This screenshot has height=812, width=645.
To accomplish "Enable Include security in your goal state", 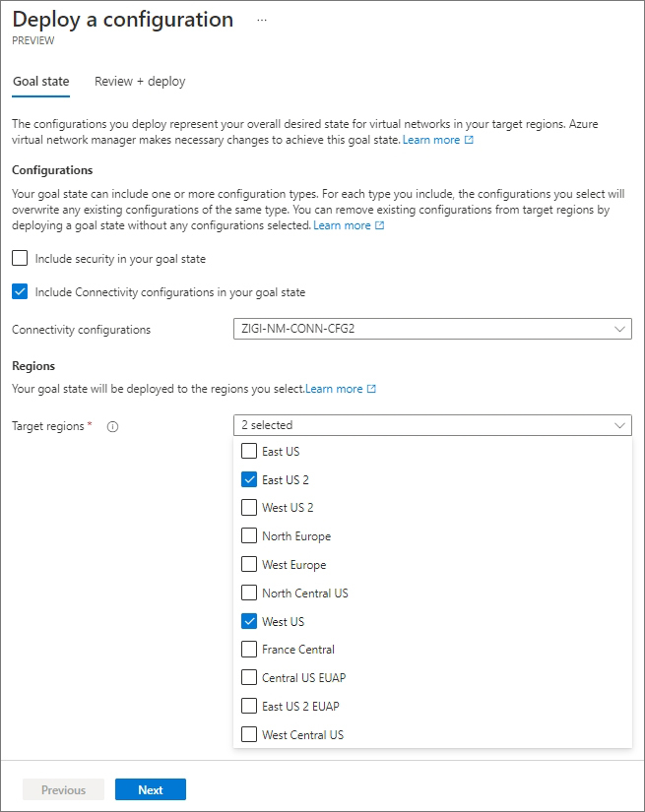I will tap(20, 258).
